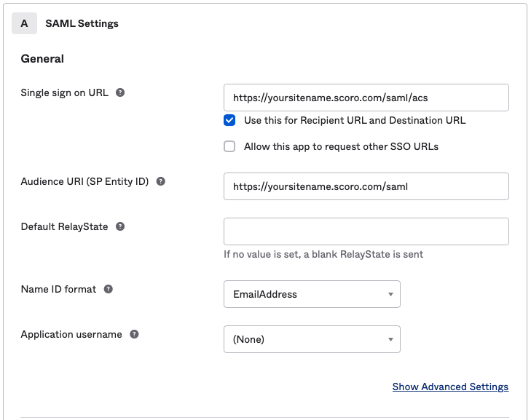Screen dimensions: 531x420
Task: Click the General subsection heading
Action: 42,58
